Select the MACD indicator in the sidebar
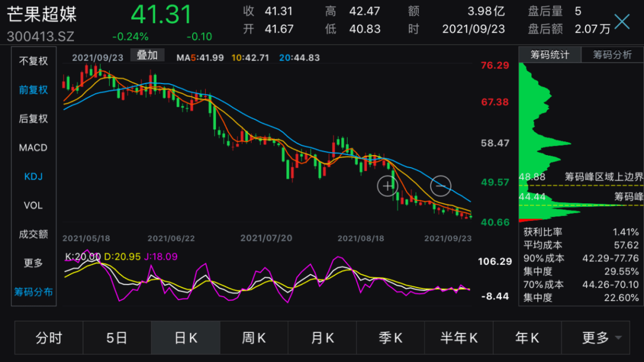644x362 pixels. click(33, 147)
